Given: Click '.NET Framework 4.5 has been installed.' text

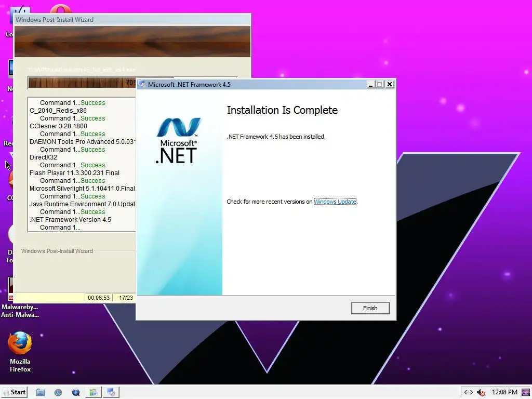Looking at the screenshot, I should point(276,137).
